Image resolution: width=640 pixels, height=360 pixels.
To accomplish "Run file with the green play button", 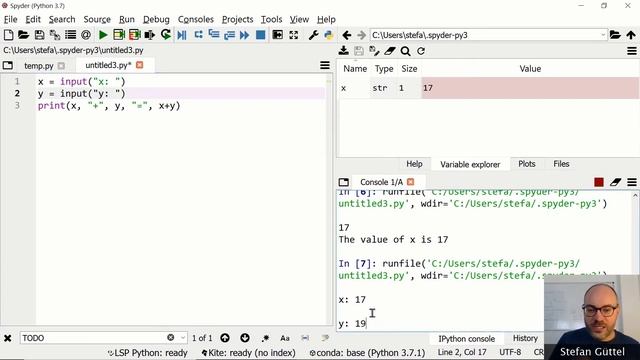I will (x=103, y=35).
